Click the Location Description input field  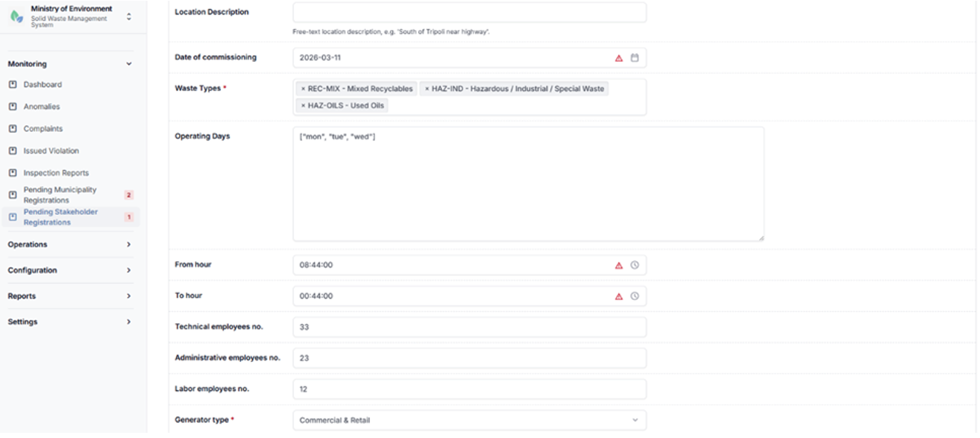470,13
